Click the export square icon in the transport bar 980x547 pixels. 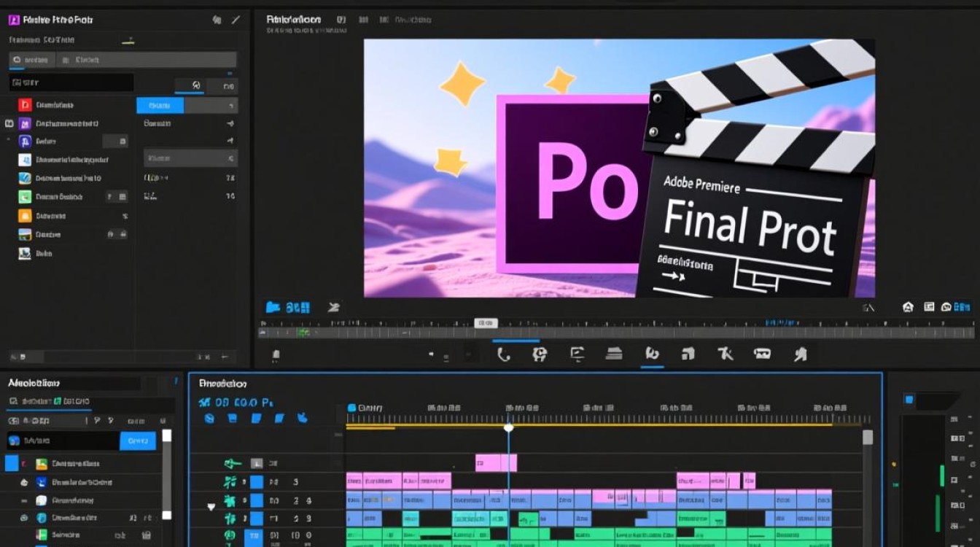point(688,354)
